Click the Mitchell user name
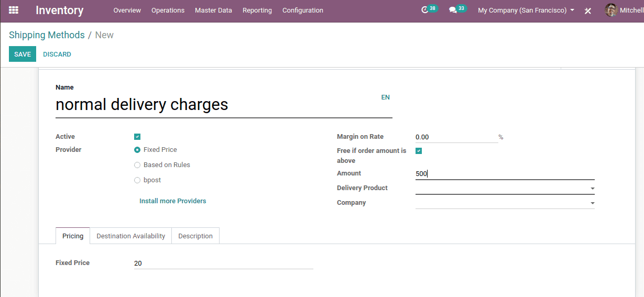 pos(631,10)
